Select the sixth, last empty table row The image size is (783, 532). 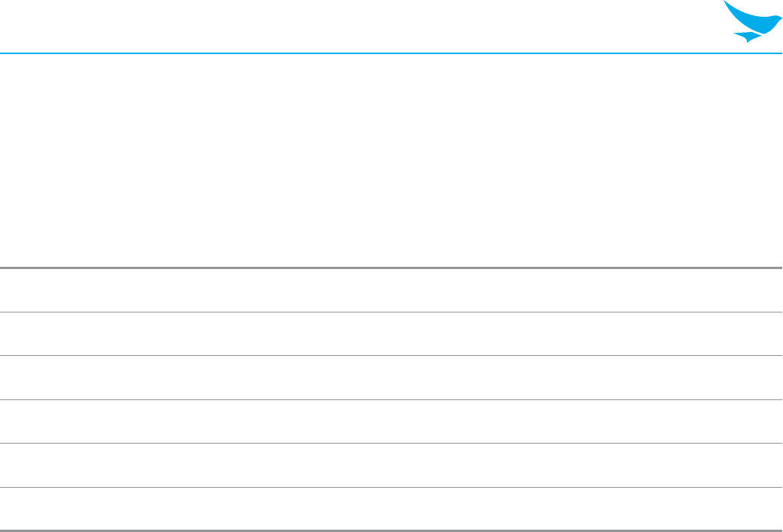(391, 508)
